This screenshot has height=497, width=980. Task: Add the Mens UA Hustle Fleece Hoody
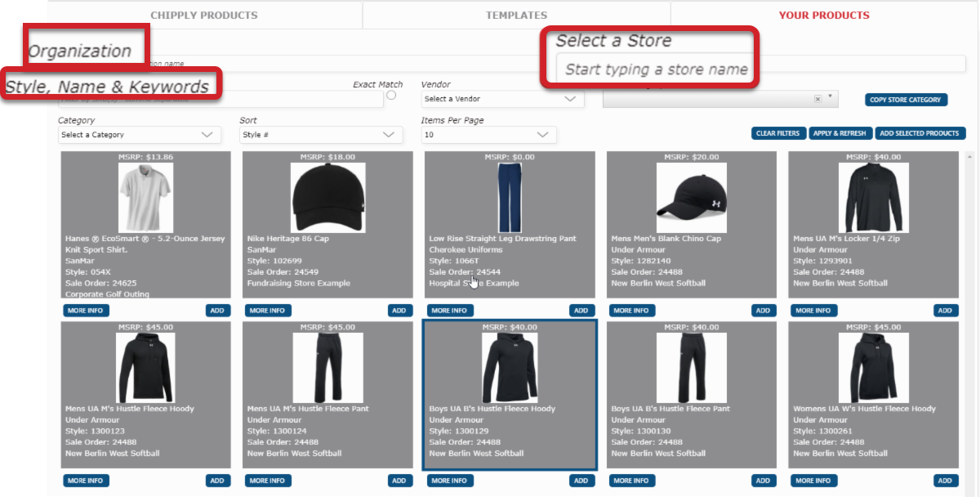[217, 481]
